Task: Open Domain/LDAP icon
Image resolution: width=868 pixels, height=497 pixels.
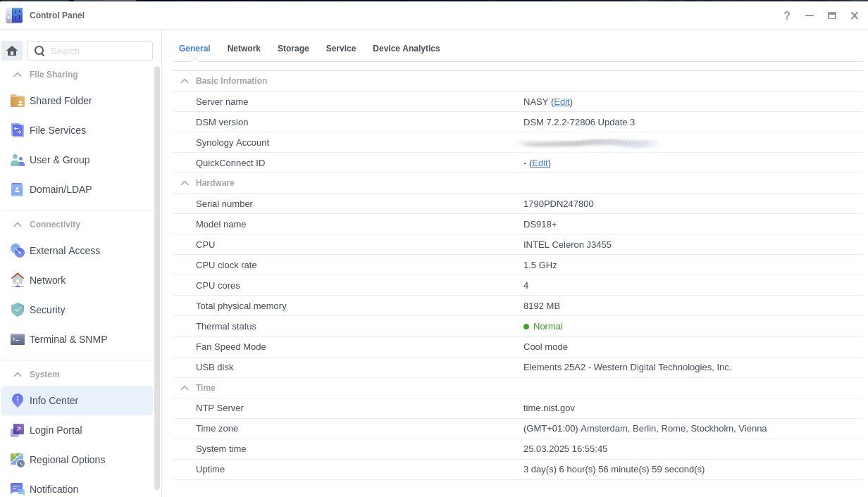Action: (x=18, y=189)
